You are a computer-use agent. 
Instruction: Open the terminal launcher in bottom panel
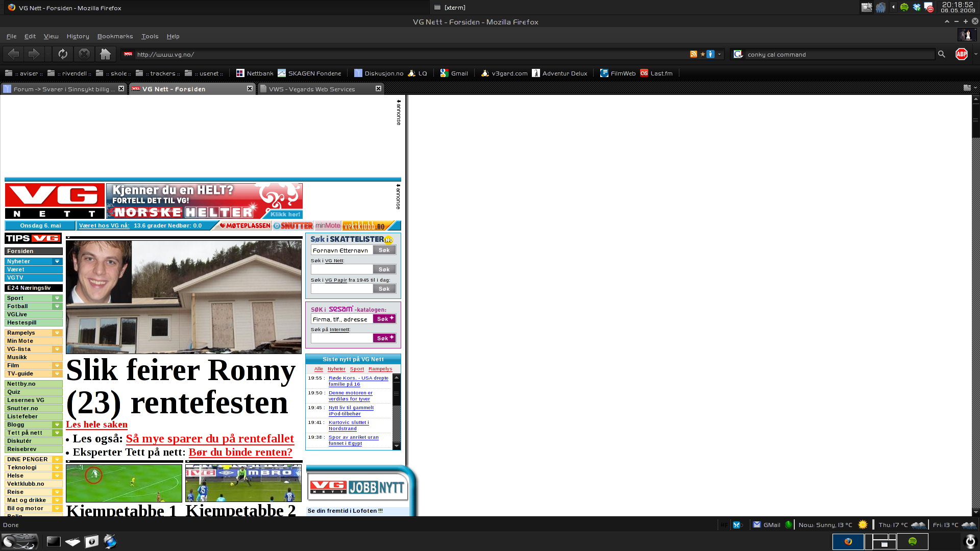[54, 541]
